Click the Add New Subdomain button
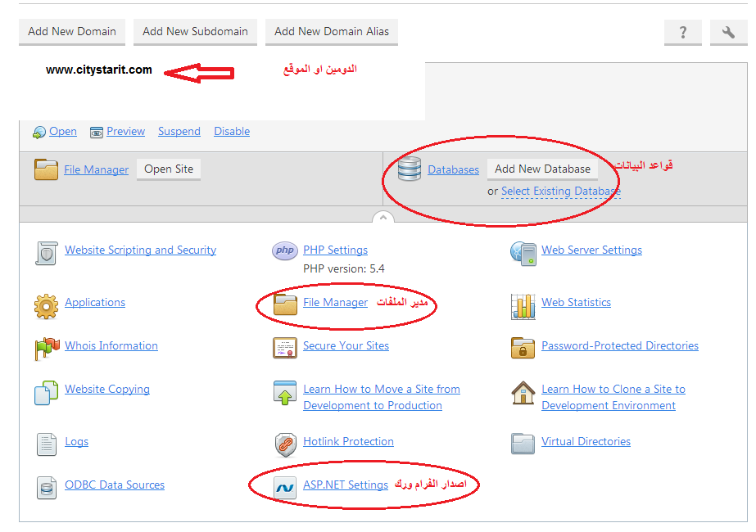 coord(195,32)
